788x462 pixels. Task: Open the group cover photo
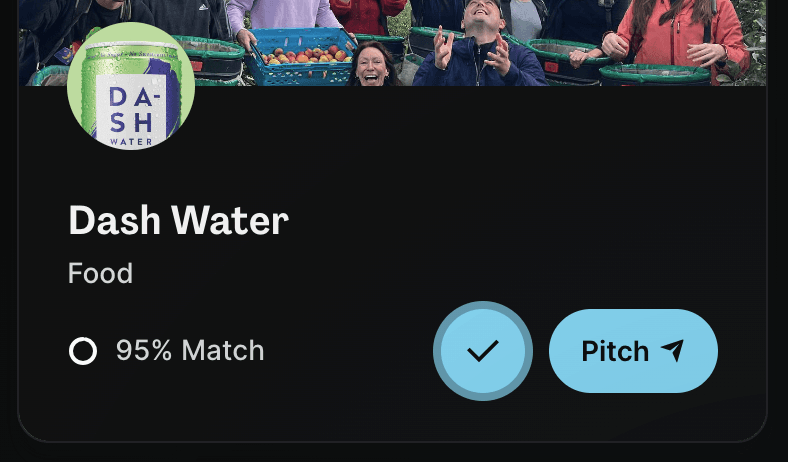coord(392,43)
